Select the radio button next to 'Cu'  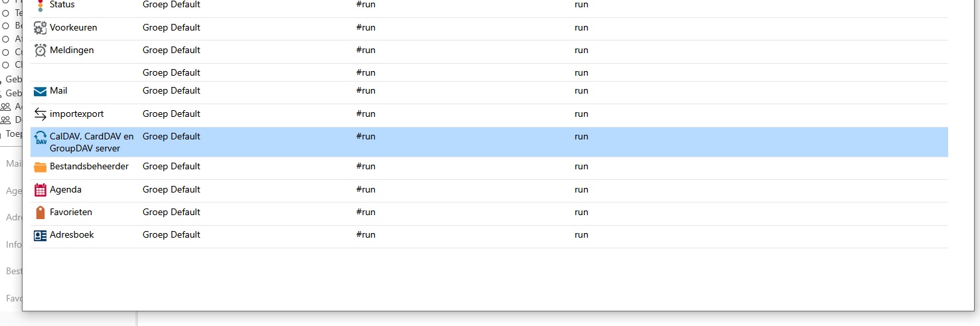(5, 52)
